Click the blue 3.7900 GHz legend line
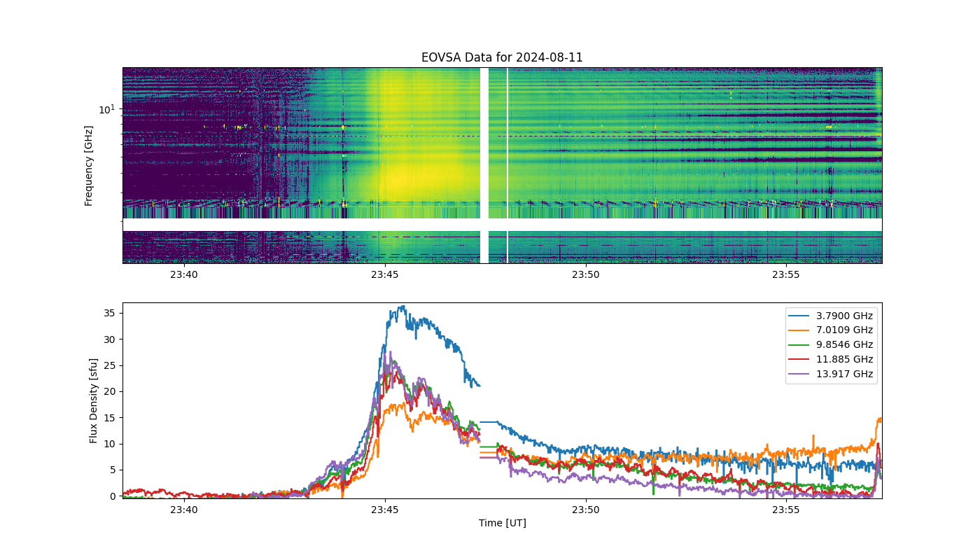 801,316
